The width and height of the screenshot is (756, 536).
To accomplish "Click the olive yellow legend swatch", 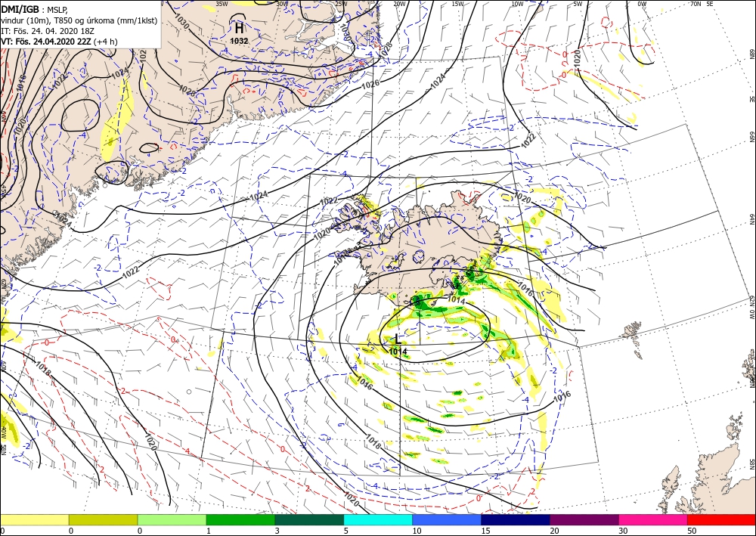I will [x=103, y=519].
